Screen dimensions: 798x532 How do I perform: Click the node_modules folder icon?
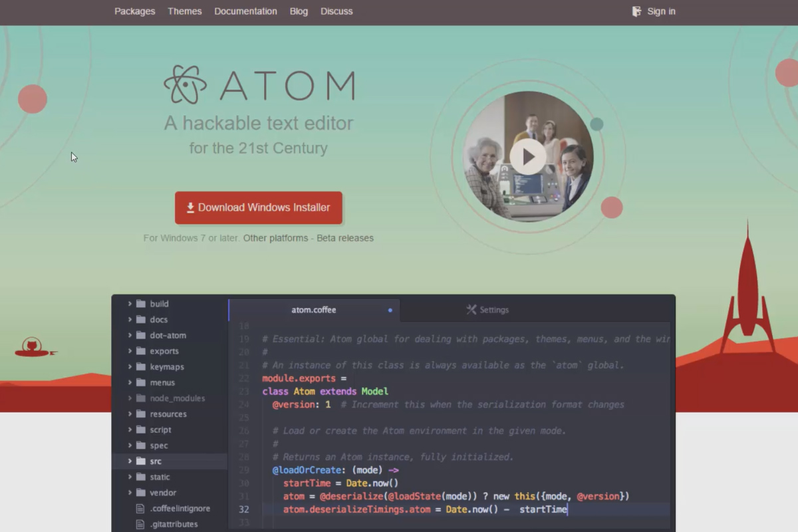pos(140,398)
